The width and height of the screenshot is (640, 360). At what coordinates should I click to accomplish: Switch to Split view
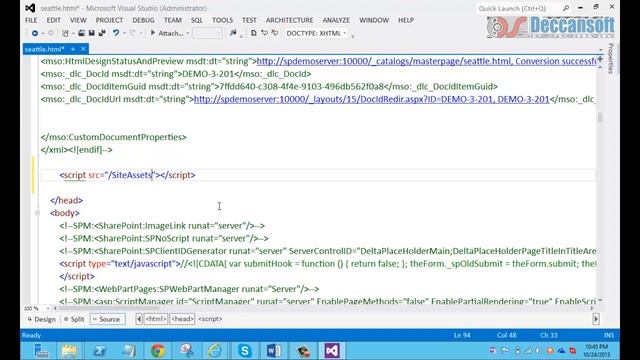point(74,319)
